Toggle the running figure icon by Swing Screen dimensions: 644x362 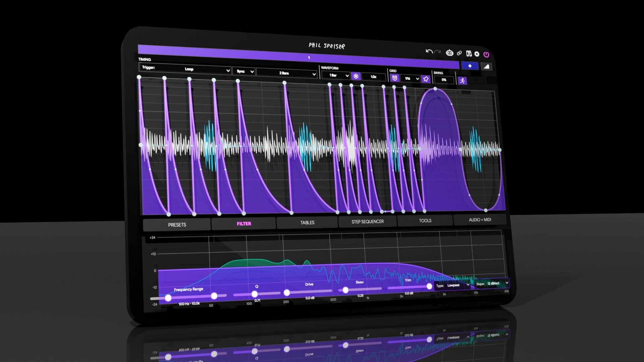(x=462, y=81)
